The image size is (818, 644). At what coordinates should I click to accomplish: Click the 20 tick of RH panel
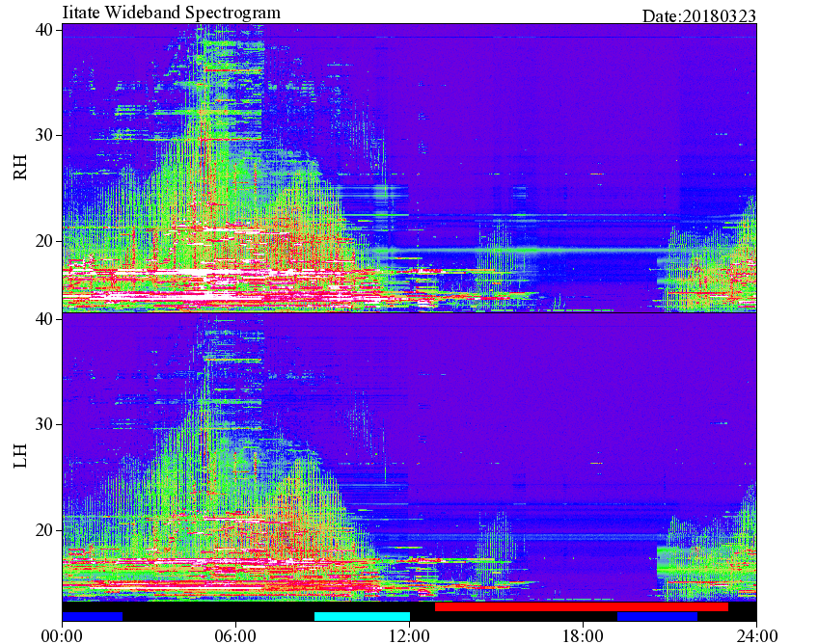click(43, 241)
